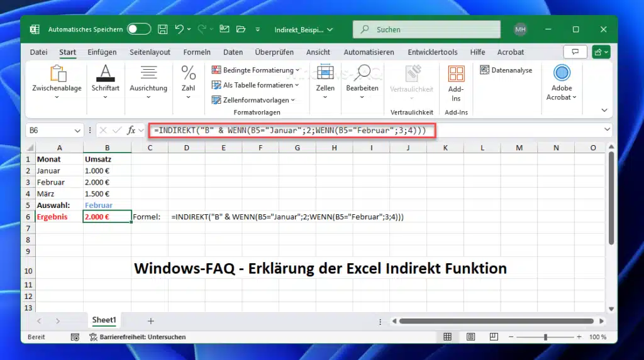Select cell with Februar in row 3

pyautogui.click(x=60, y=182)
